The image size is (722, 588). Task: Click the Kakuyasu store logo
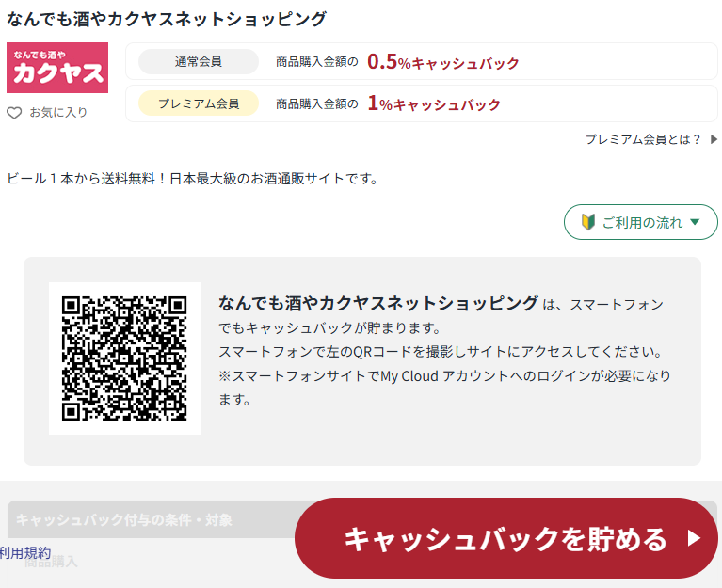(57, 68)
